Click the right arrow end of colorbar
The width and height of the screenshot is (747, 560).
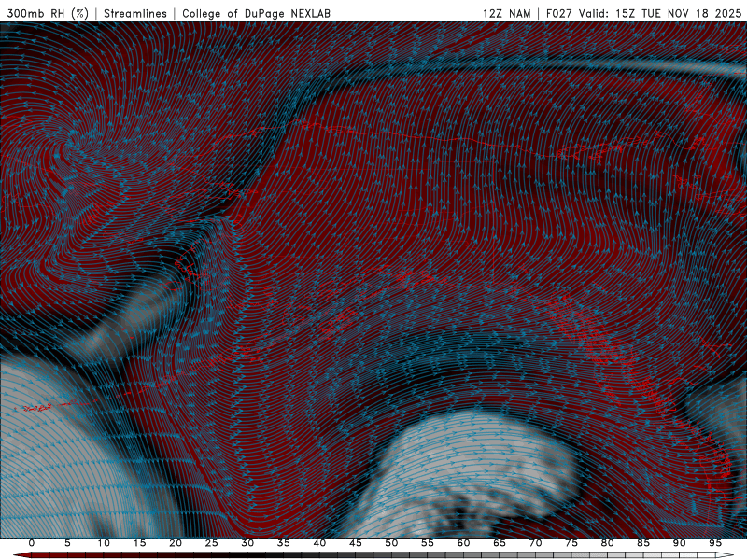pyautogui.click(x=725, y=555)
